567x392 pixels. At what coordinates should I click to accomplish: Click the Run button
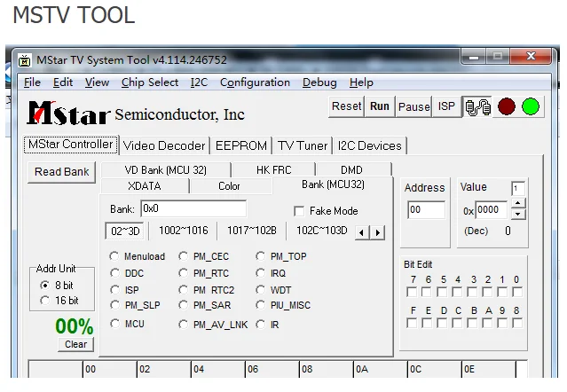379,106
